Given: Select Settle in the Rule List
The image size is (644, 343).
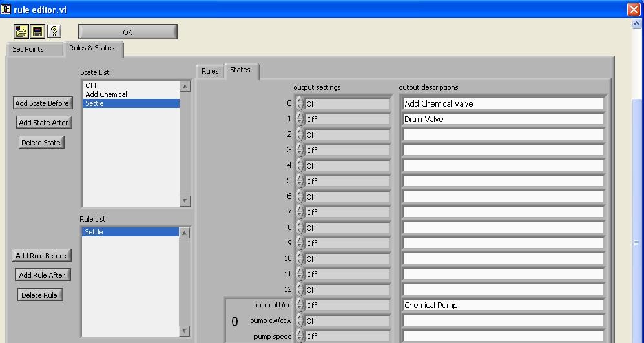Looking at the screenshot, I should (130, 232).
